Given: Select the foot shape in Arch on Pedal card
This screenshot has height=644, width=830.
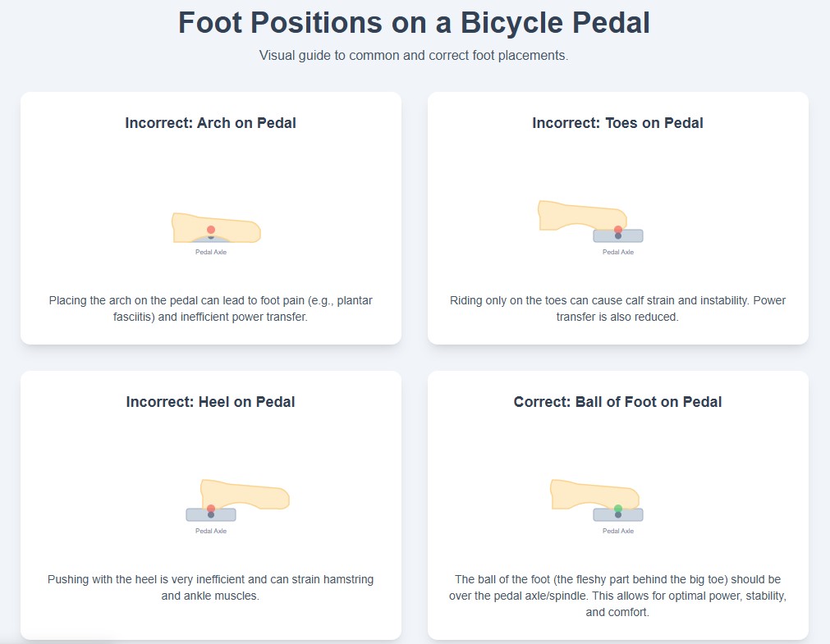Looking at the screenshot, I should pos(216,227).
